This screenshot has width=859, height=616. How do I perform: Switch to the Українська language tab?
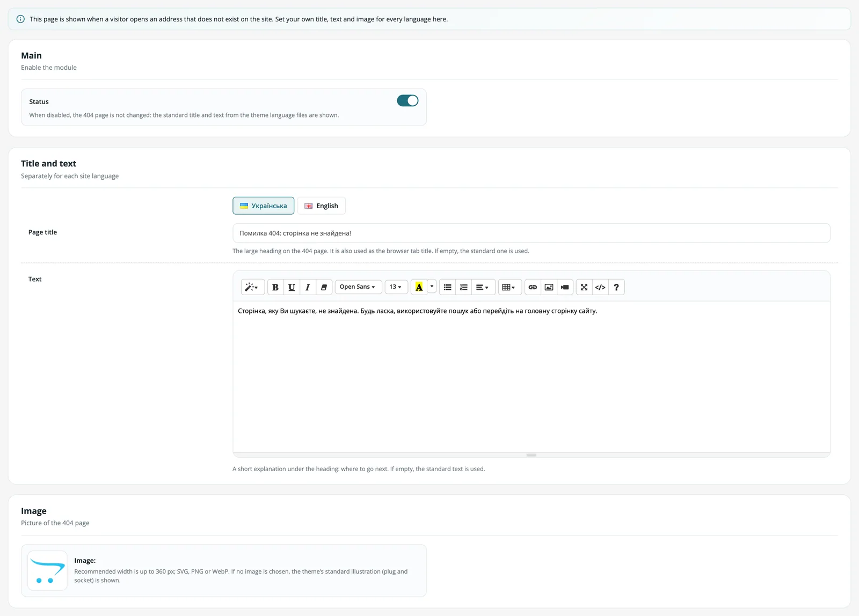point(264,206)
